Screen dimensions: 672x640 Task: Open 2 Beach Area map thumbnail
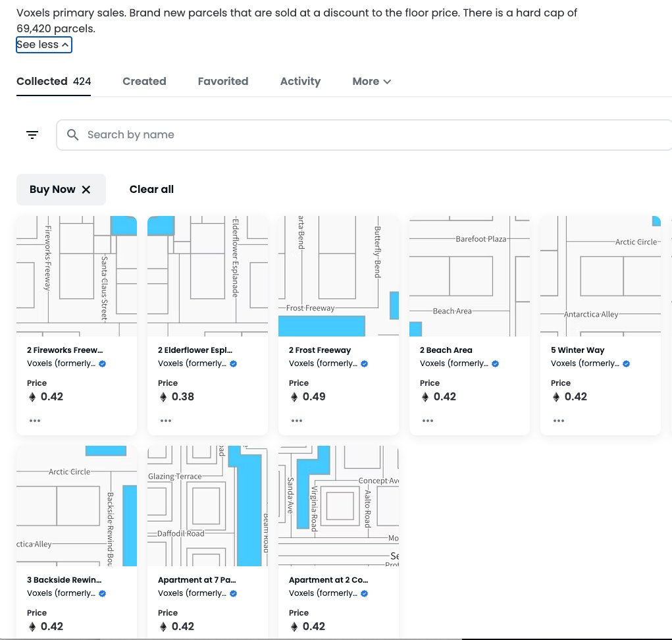coord(470,276)
